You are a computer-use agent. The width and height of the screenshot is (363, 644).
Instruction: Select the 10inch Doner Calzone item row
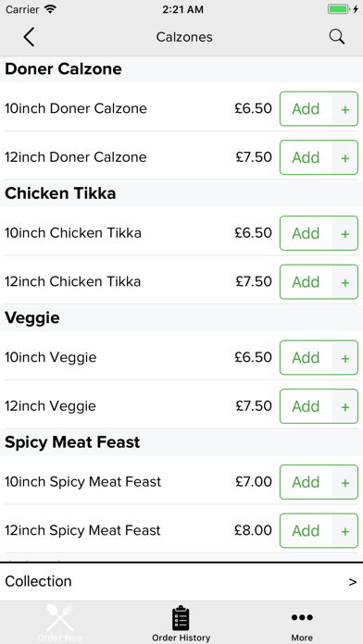[181, 107]
